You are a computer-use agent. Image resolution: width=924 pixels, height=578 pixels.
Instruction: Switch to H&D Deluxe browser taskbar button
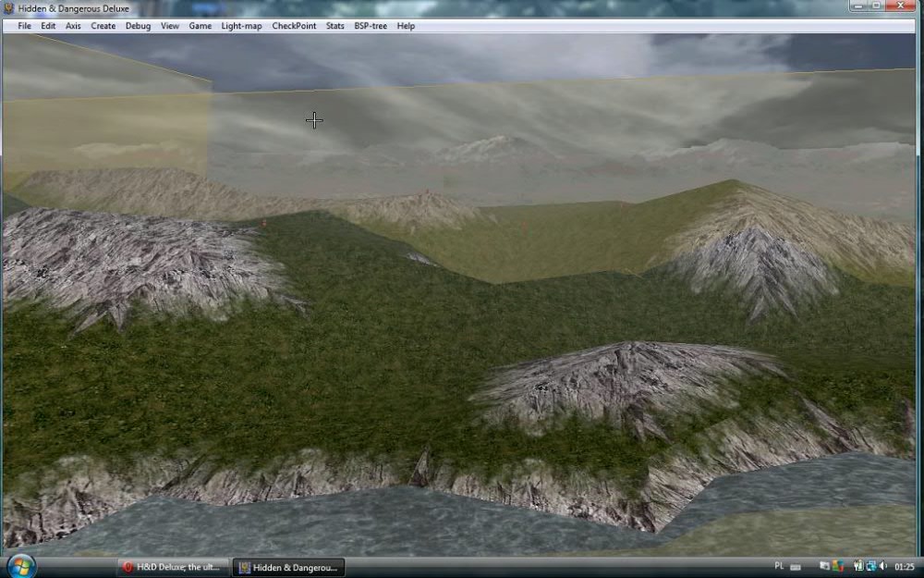(x=172, y=568)
